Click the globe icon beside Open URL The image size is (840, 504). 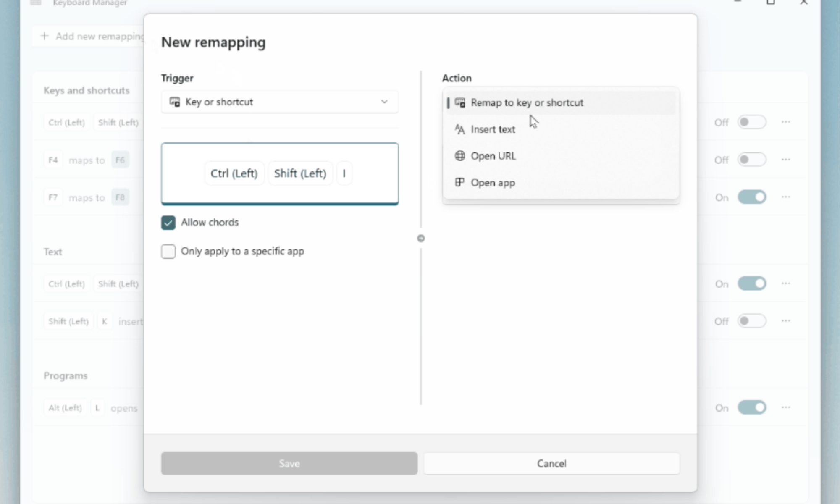(x=459, y=156)
